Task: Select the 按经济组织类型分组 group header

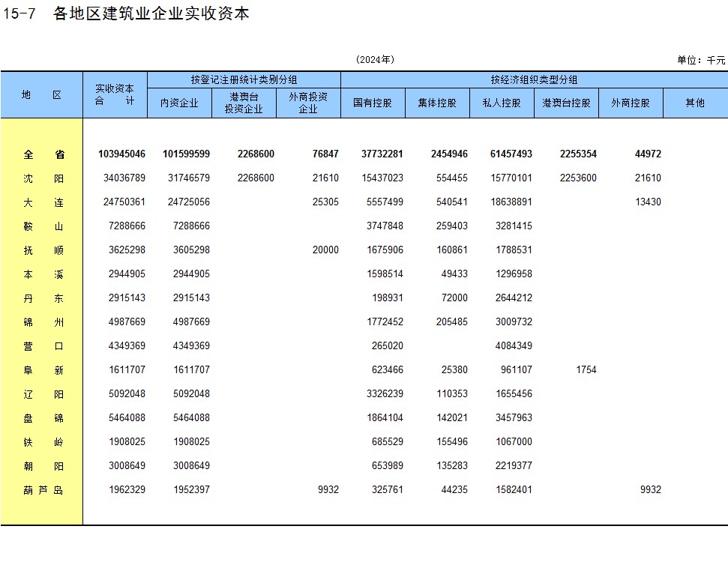Action: (534, 79)
